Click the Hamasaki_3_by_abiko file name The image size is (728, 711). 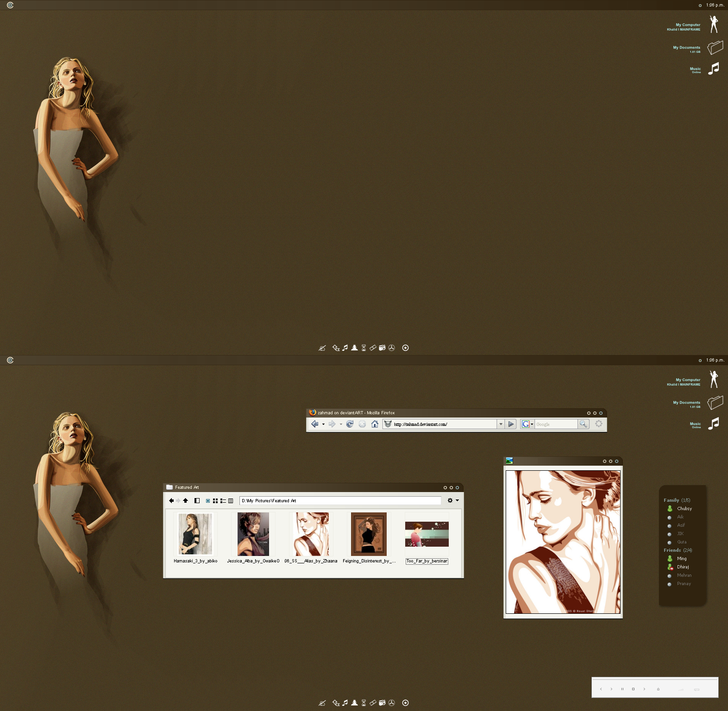point(195,561)
